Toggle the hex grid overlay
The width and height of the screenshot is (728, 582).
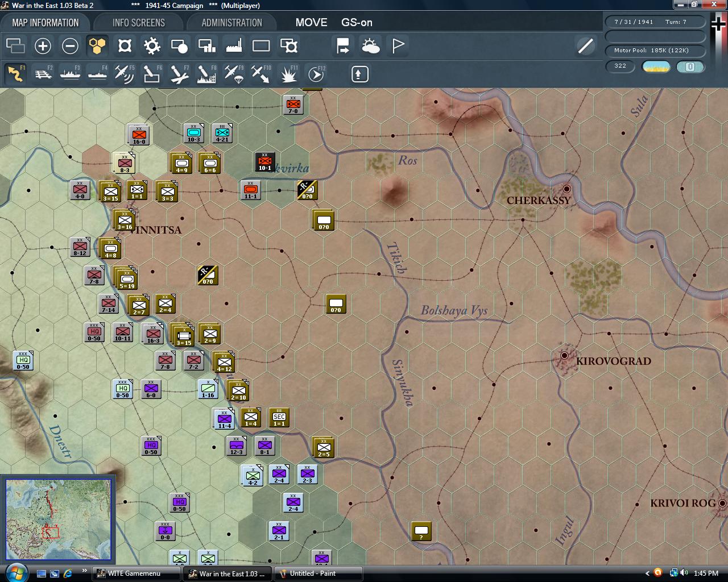click(x=97, y=46)
